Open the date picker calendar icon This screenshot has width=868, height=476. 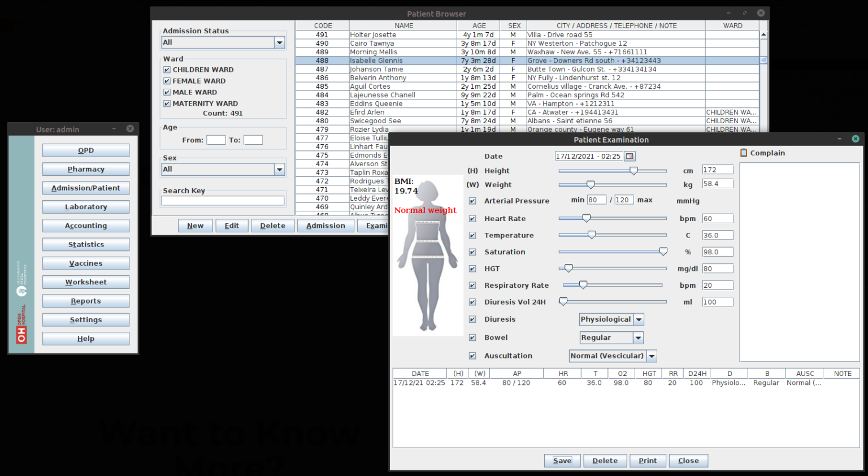pos(630,156)
